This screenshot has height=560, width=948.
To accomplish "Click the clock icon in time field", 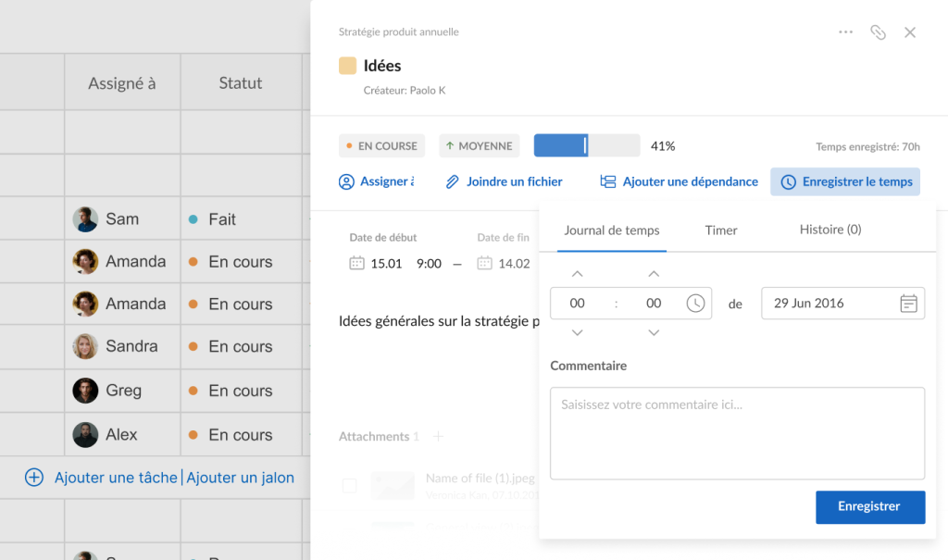I will (695, 303).
